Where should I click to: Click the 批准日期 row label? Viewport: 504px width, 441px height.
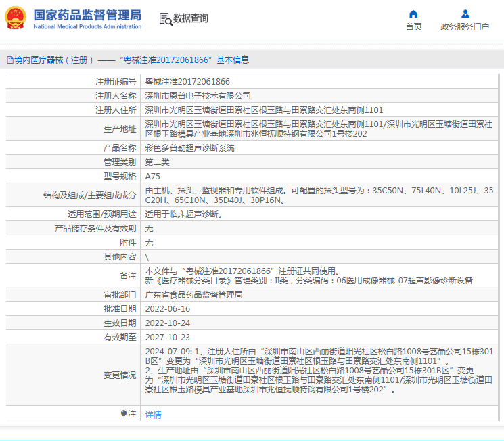click(x=120, y=309)
